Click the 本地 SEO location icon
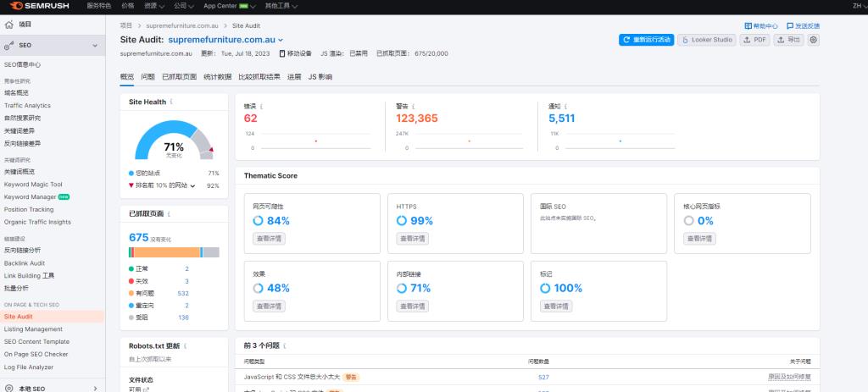 (8, 389)
